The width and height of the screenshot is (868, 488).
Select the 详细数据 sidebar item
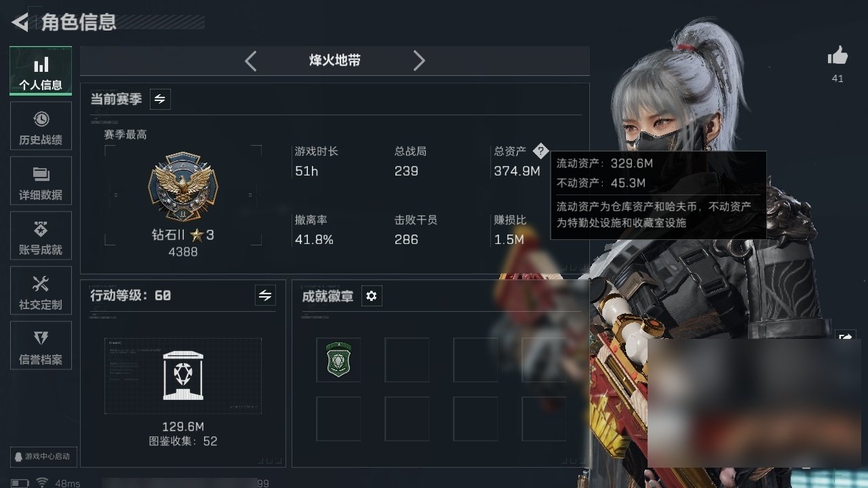point(41,182)
